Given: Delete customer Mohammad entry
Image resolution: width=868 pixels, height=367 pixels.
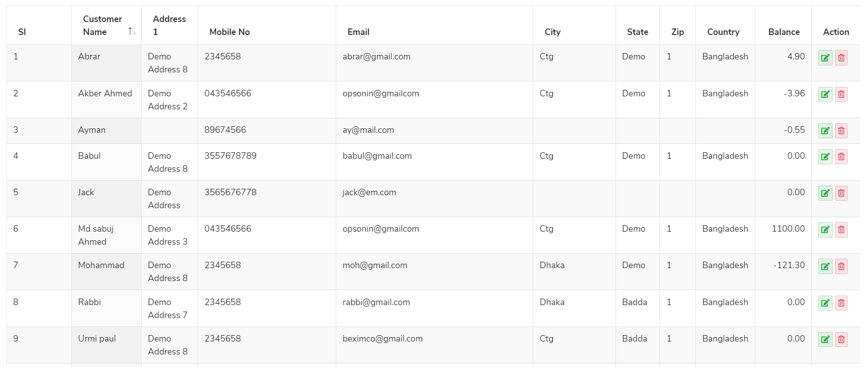Looking at the screenshot, I should point(841,267).
